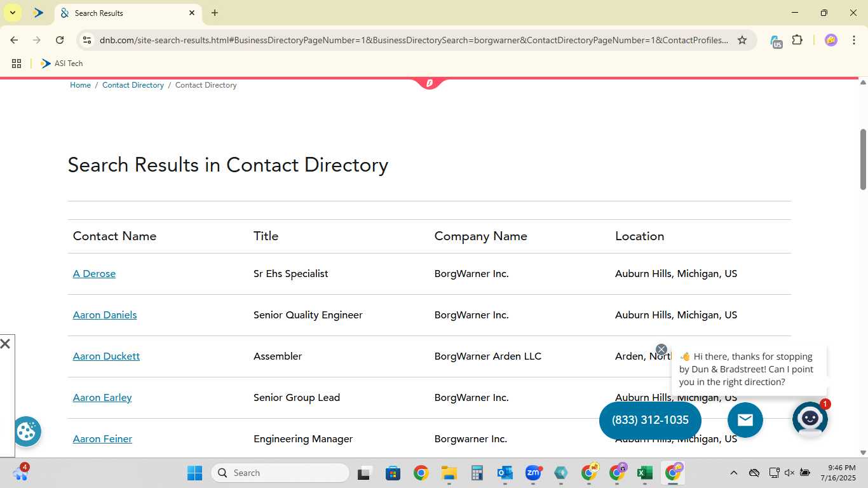Open Aaron Earley contact profile
868x488 pixels.
[x=102, y=398]
